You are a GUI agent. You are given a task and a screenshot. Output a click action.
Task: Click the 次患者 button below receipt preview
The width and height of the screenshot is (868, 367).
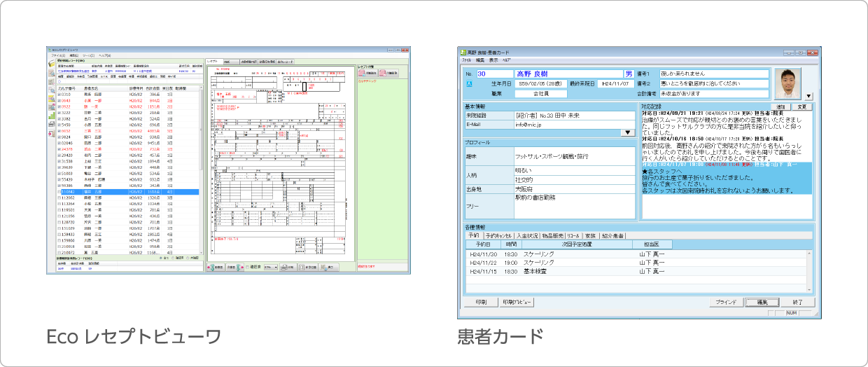(x=234, y=267)
